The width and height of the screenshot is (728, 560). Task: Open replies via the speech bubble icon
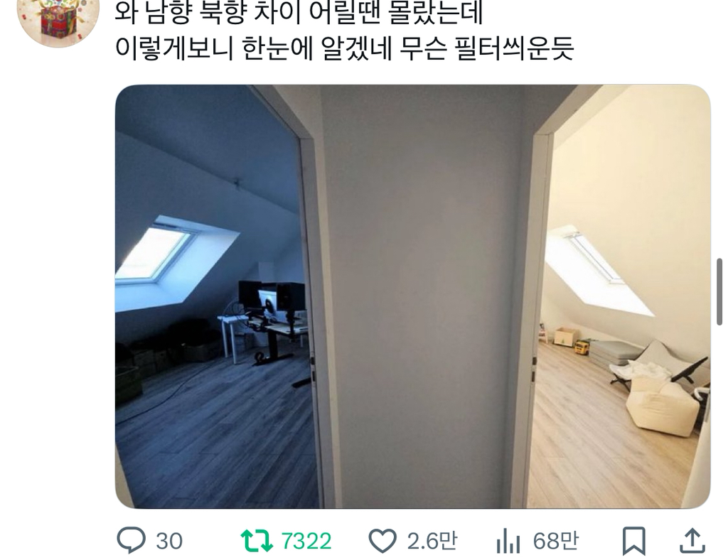tap(131, 540)
